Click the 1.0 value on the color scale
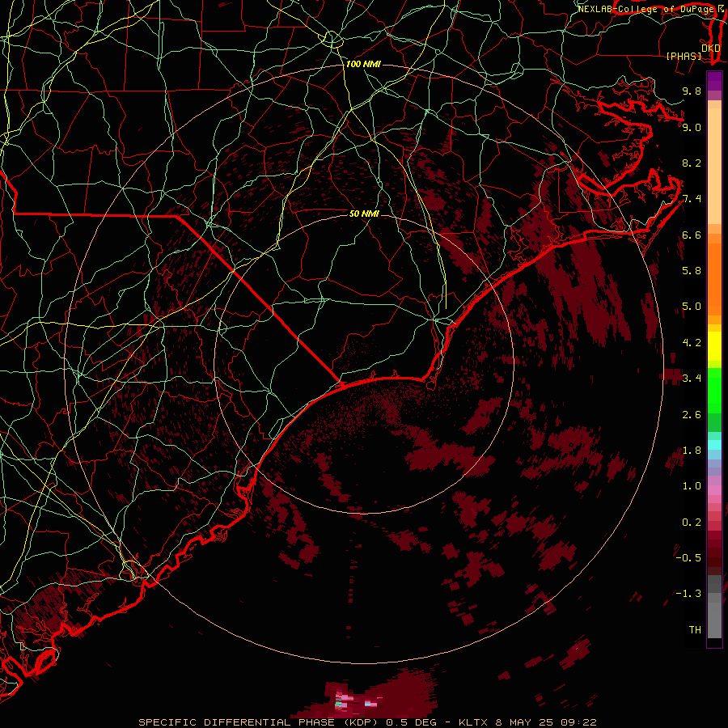The image size is (728, 728). [x=692, y=486]
